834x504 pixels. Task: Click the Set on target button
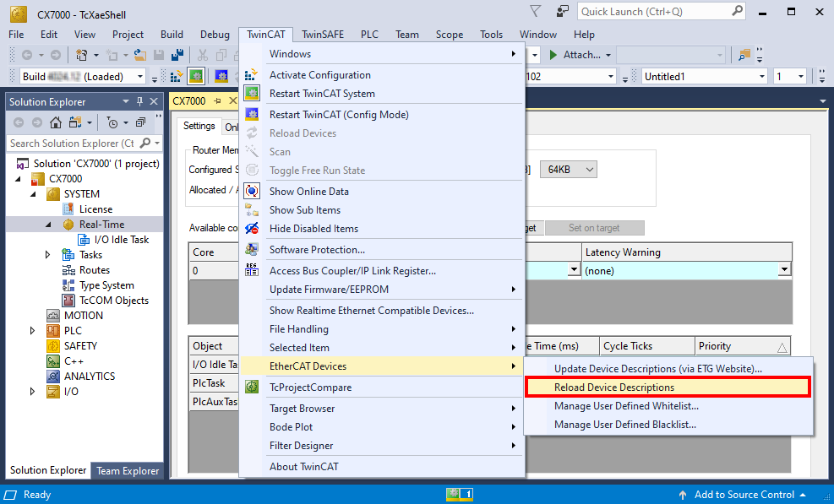click(x=594, y=228)
